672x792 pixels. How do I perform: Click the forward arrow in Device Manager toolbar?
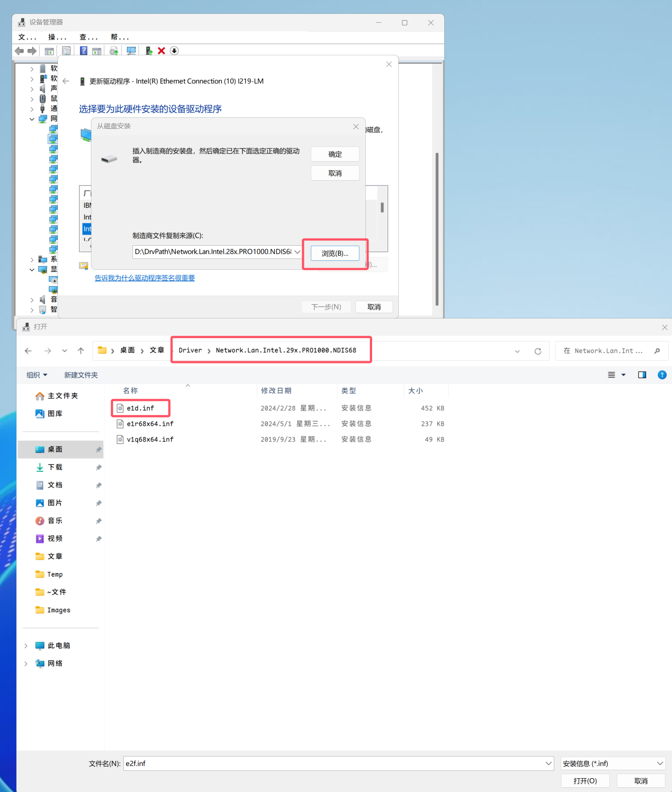click(32, 51)
